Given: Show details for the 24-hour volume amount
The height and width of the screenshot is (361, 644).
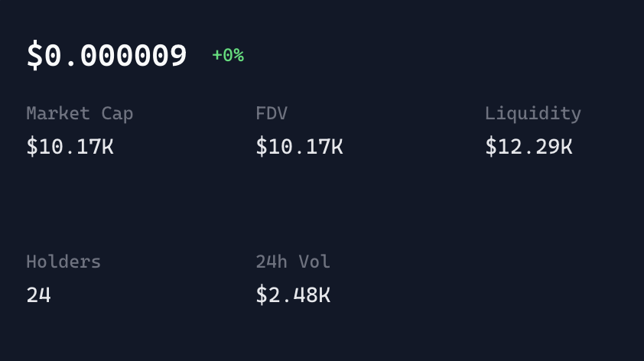Looking at the screenshot, I should 293,294.
